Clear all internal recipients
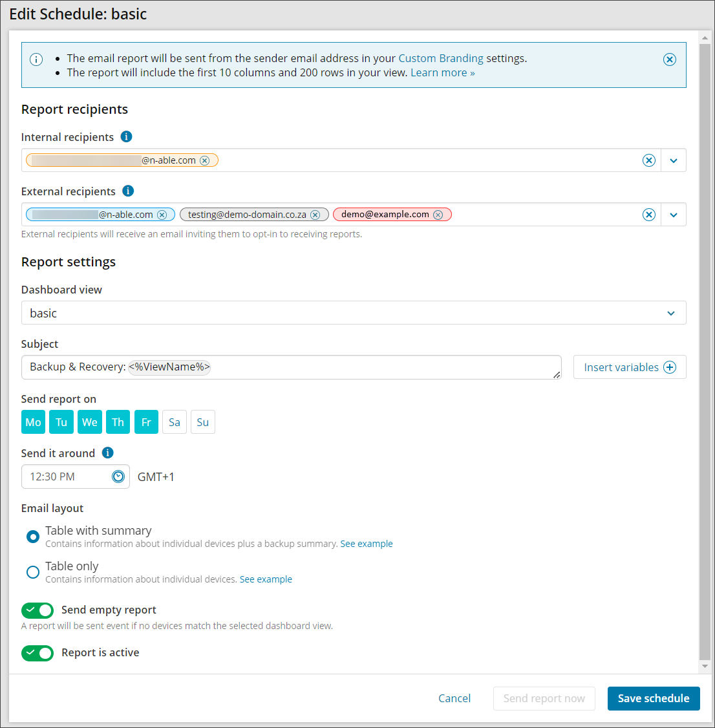The height and width of the screenshot is (728, 715). click(x=649, y=160)
